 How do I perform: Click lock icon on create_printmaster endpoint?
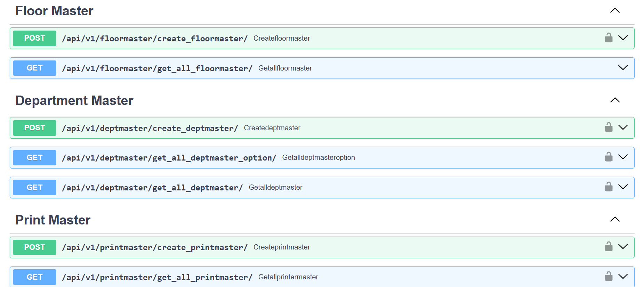[x=609, y=246]
